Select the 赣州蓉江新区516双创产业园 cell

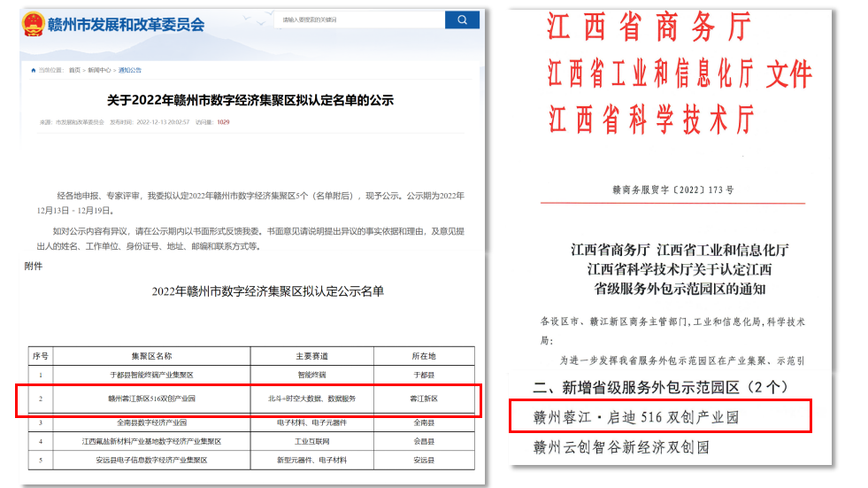click(x=151, y=399)
